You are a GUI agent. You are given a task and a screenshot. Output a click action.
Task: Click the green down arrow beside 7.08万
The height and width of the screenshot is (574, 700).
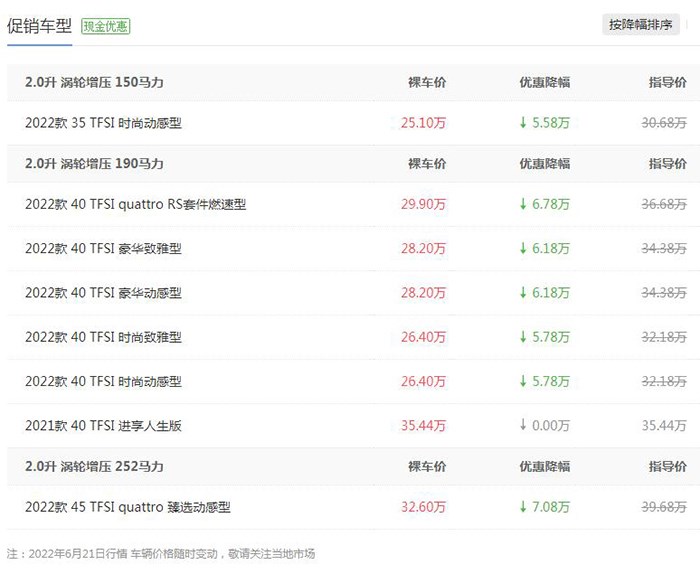[522, 508]
